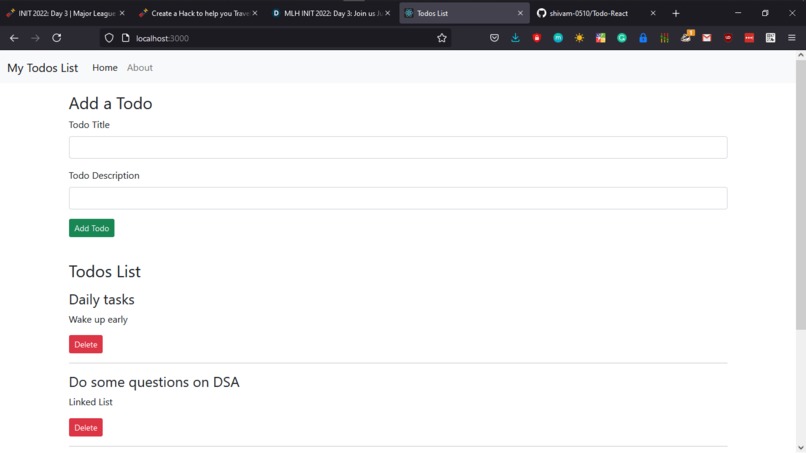
Task: Close the Create a Hack tab
Action: click(x=255, y=13)
